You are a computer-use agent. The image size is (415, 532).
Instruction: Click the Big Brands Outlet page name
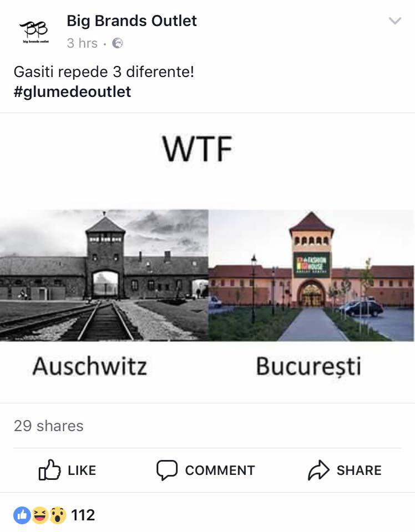[x=131, y=21]
